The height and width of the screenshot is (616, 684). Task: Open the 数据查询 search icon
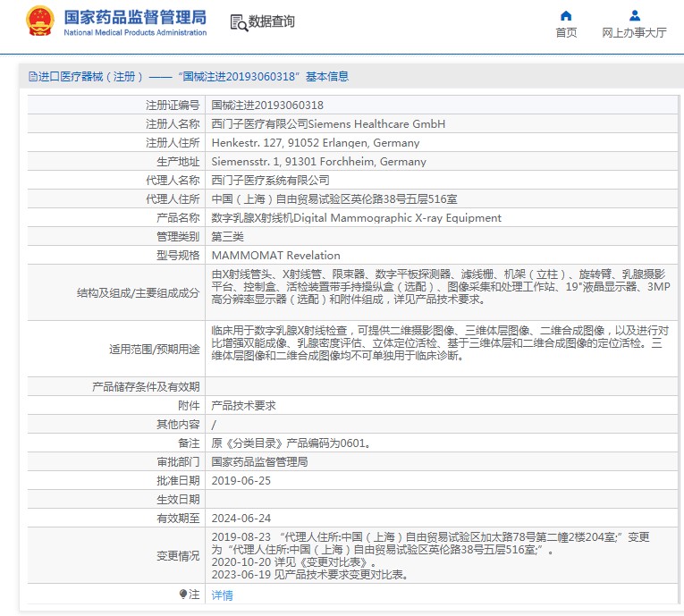click(239, 22)
